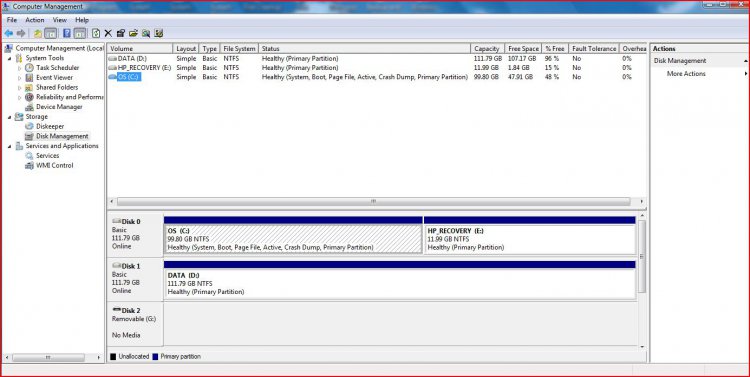
Task: Open the Help menu
Action: pos(82,20)
